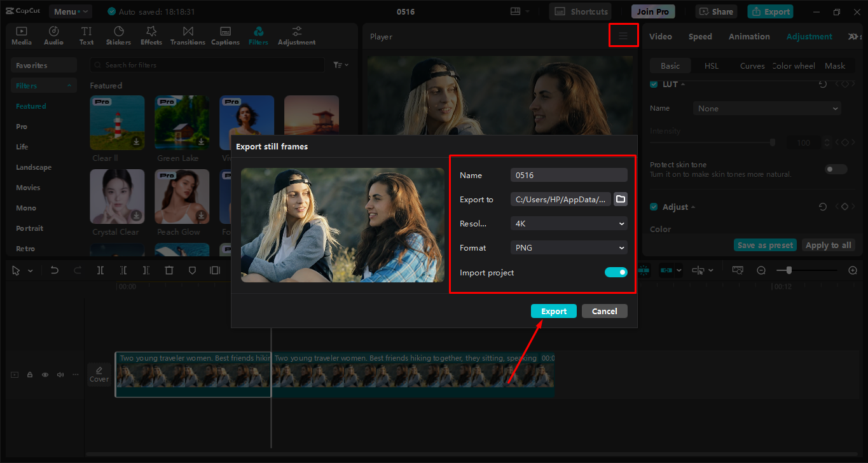Select the Split clip tool
Screen dimensions: 868x463
tap(100, 270)
